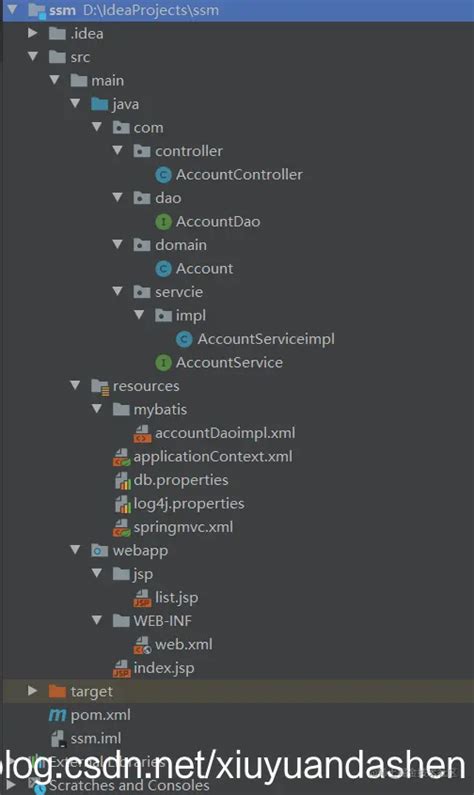Image resolution: width=474 pixels, height=795 pixels.
Task: Click the AccountDao interface icon
Action: (x=163, y=222)
